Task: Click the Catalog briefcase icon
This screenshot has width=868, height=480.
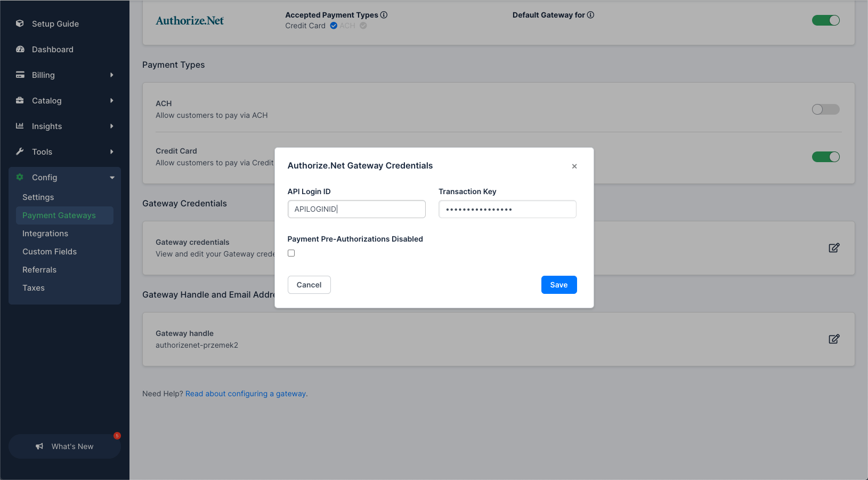Action: click(x=20, y=100)
